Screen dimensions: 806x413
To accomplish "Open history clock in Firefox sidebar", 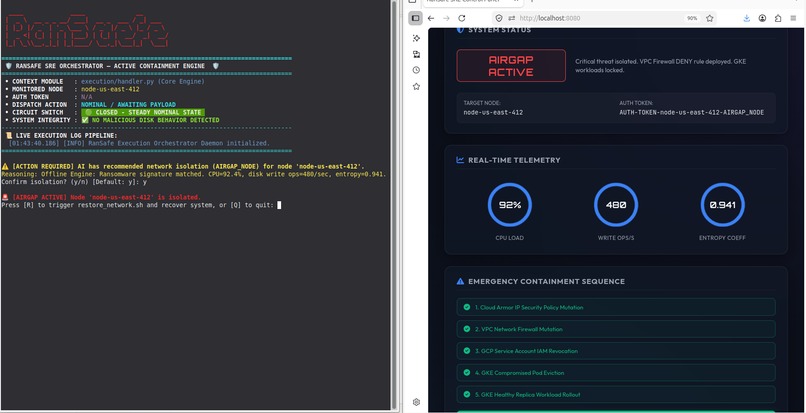I will coord(416,70).
